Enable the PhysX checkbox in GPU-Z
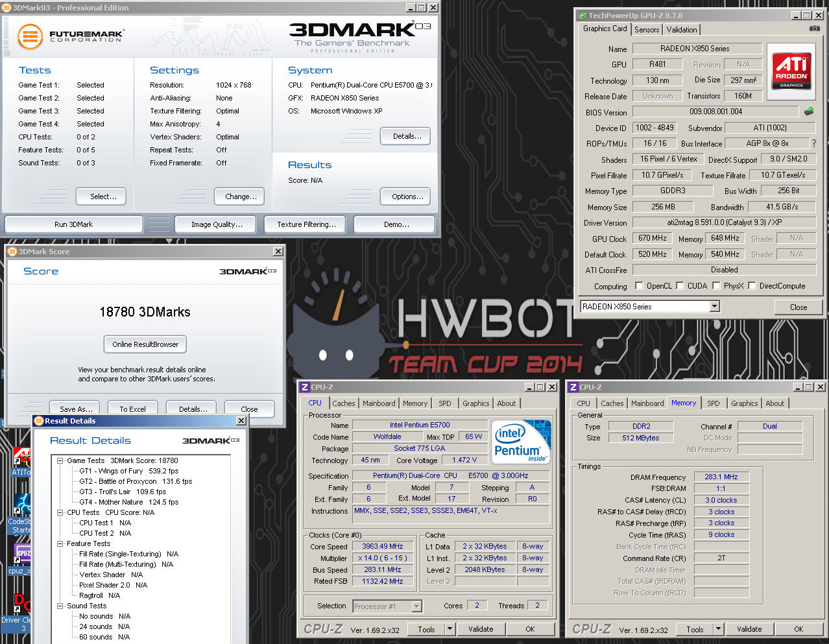 pyautogui.click(x=716, y=285)
